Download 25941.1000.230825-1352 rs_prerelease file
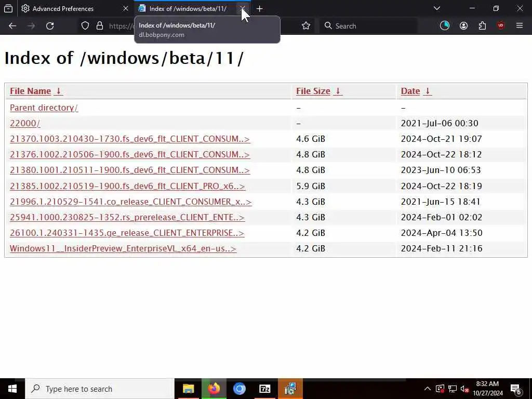 pyautogui.click(x=127, y=217)
